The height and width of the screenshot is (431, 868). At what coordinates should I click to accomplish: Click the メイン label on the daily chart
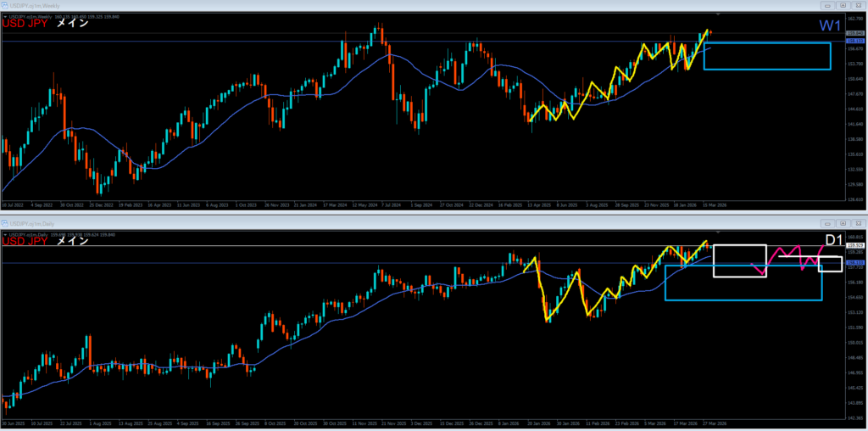click(x=72, y=240)
